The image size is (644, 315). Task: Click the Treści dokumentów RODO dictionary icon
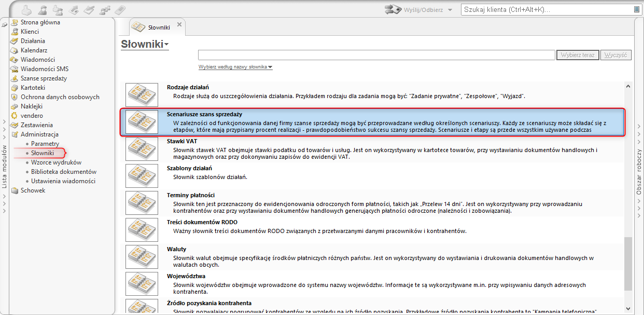(x=142, y=230)
